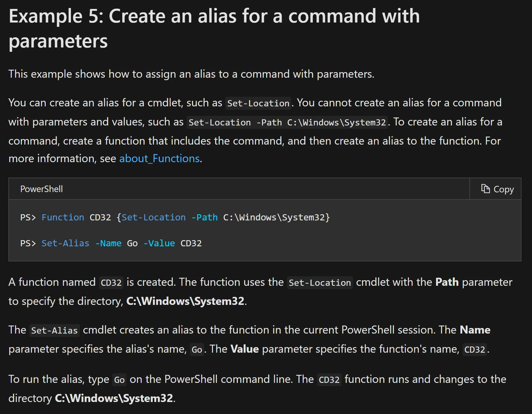532x414 pixels.
Task: Click the bold Value word in paragraph
Action: [244, 349]
